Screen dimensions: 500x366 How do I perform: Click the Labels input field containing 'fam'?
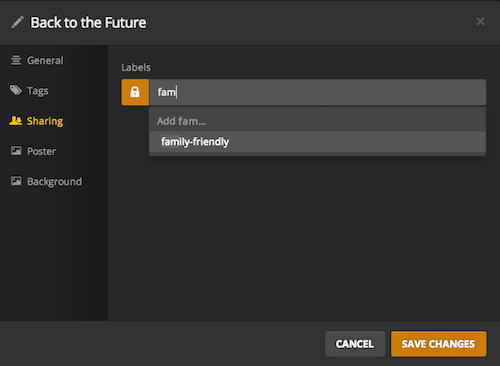317,92
